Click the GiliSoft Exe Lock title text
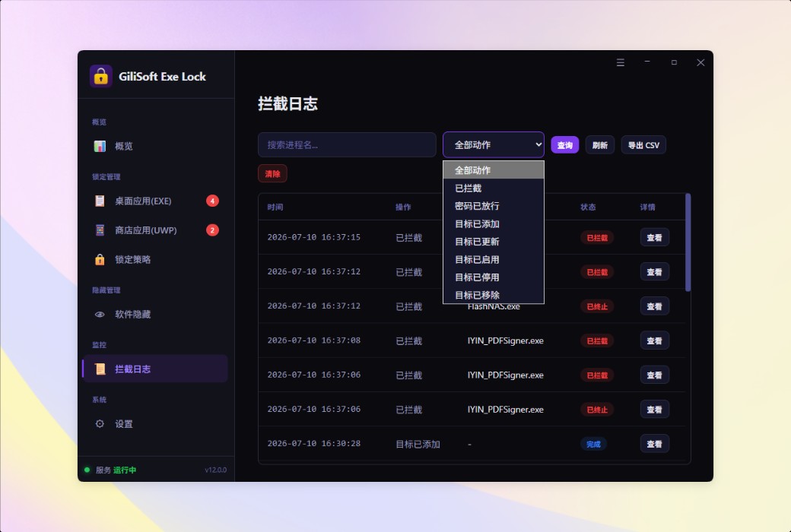Screen dimensions: 791x532 coord(162,77)
